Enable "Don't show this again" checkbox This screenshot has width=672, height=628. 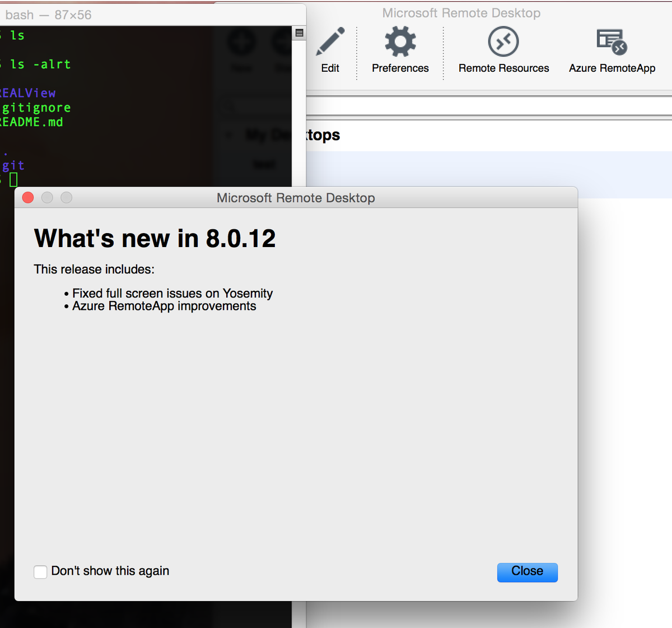click(40, 571)
